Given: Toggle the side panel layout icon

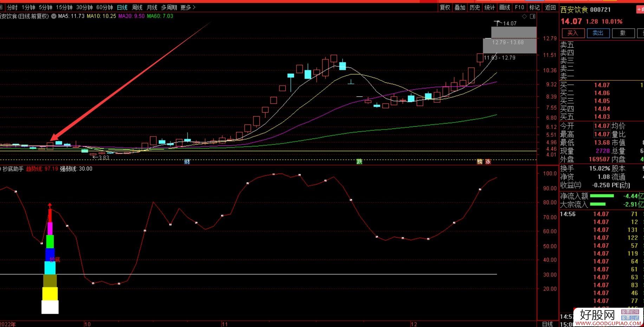Looking at the screenshot, I should [533, 16].
